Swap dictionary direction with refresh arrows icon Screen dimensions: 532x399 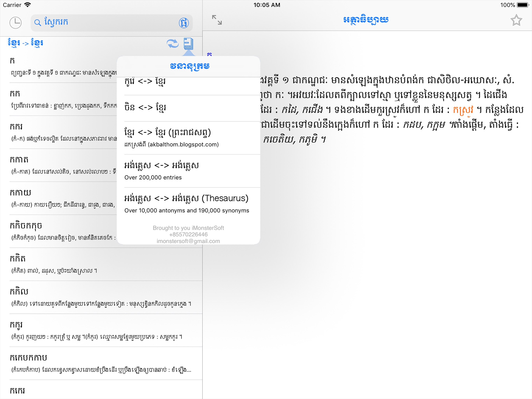click(173, 44)
